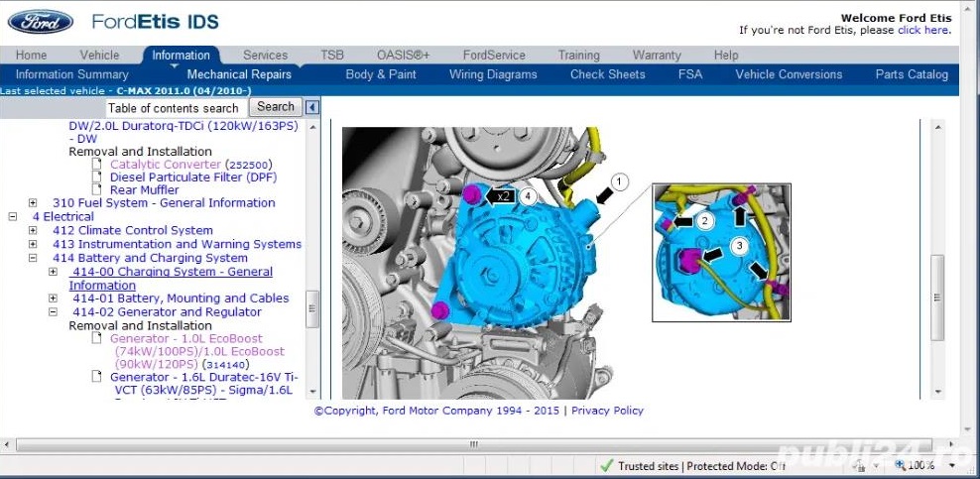Click the Table of contents search field
The width and height of the screenshot is (980, 479).
coord(177,107)
